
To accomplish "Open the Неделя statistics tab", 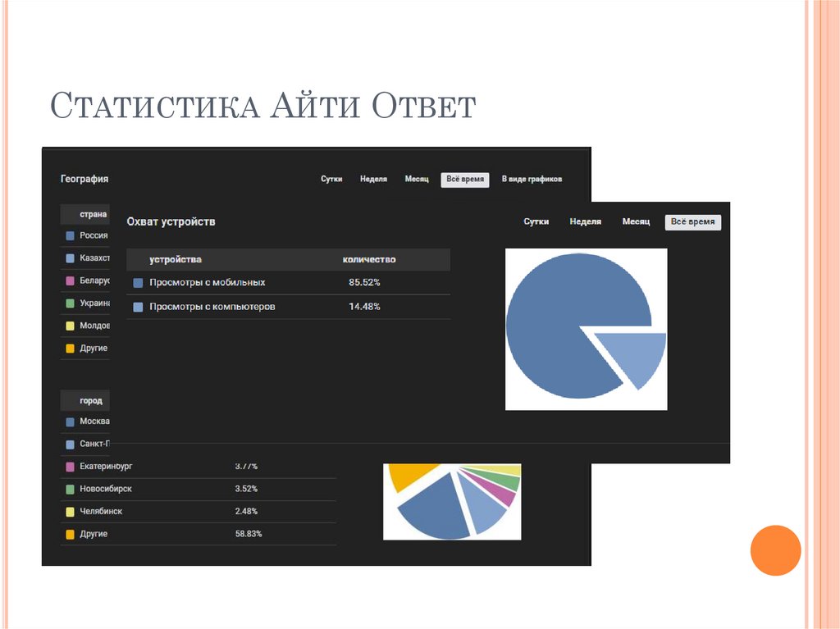I will tap(374, 179).
